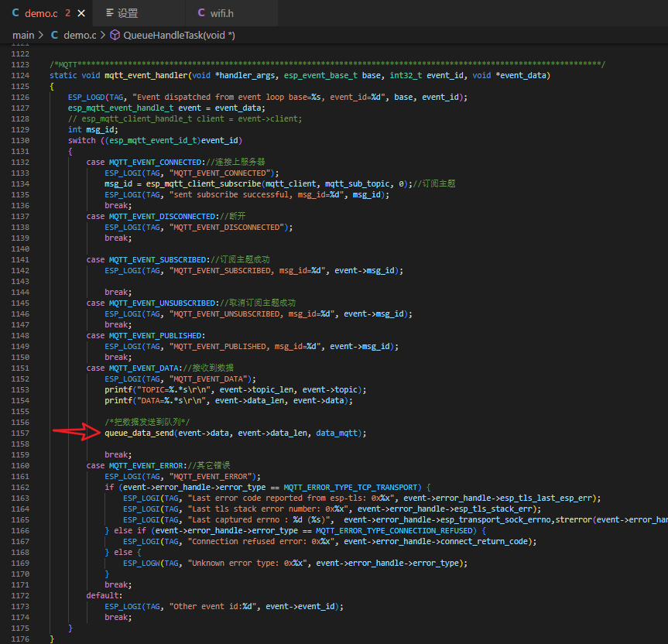Click the C file icon on demo.c tab
Screen dimensions: 668x644
point(15,13)
